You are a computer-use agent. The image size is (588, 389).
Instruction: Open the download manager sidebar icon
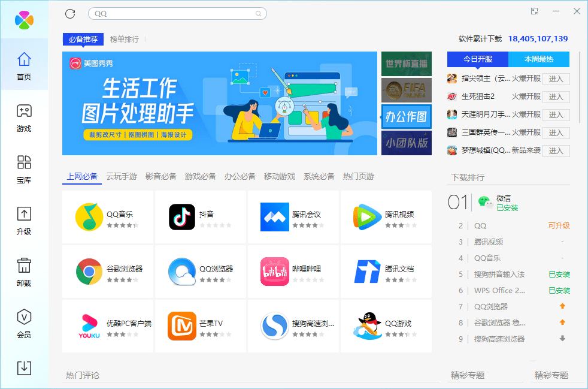(x=24, y=368)
